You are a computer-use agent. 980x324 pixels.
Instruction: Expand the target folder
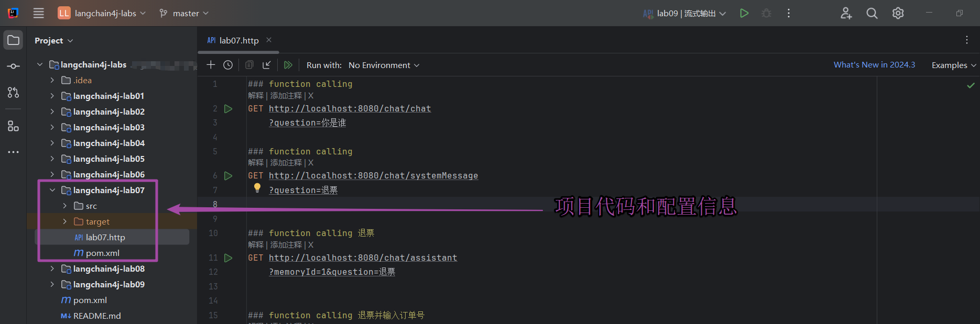(65, 221)
